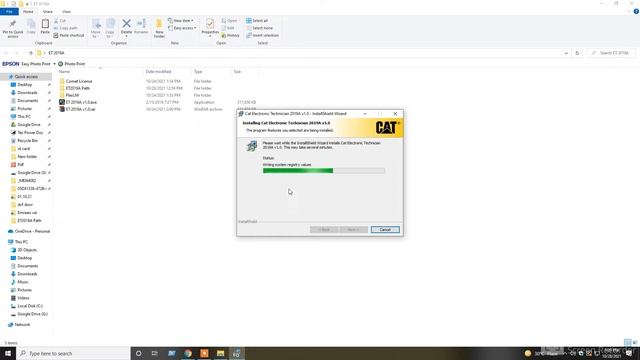640x360 pixels.
Task: Click the installer computer icon beside status text
Action: (252, 146)
